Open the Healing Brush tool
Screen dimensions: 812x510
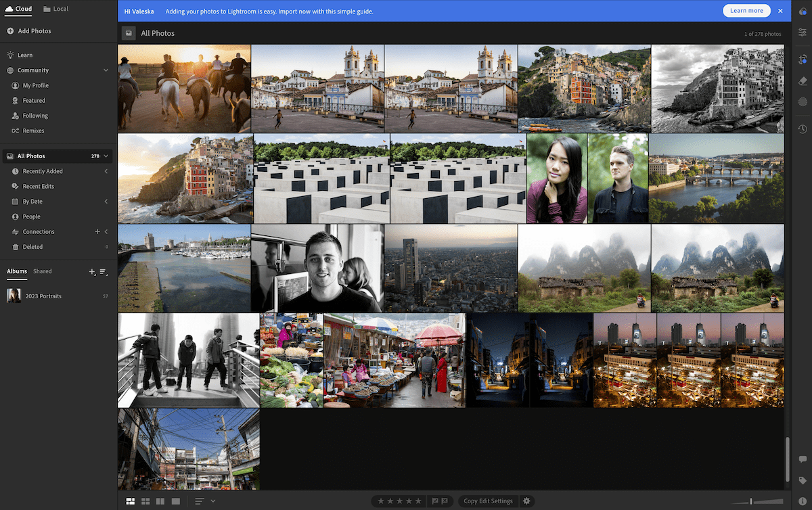(803, 80)
